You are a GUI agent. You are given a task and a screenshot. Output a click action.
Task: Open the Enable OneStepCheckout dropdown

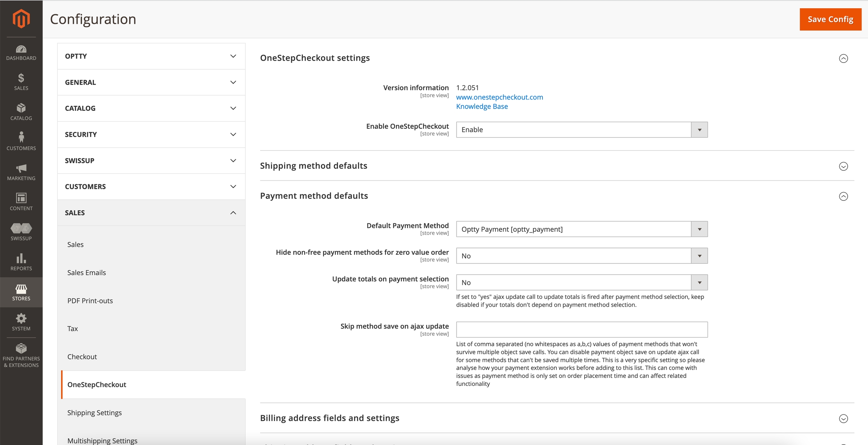coord(582,130)
